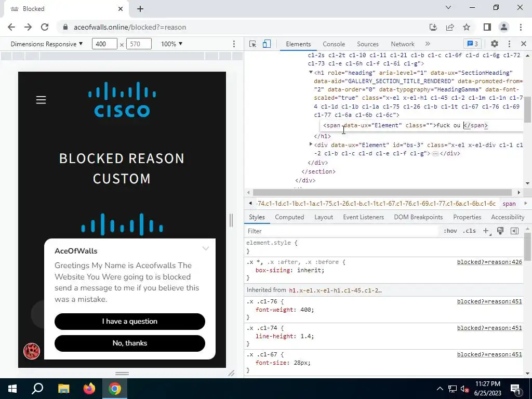Screen dimensions: 532x399
Task: Toggle the .cls class editor
Action: coord(469,231)
